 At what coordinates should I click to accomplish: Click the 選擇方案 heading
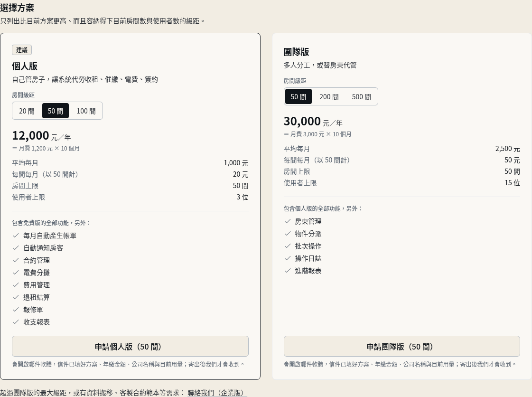click(x=17, y=8)
